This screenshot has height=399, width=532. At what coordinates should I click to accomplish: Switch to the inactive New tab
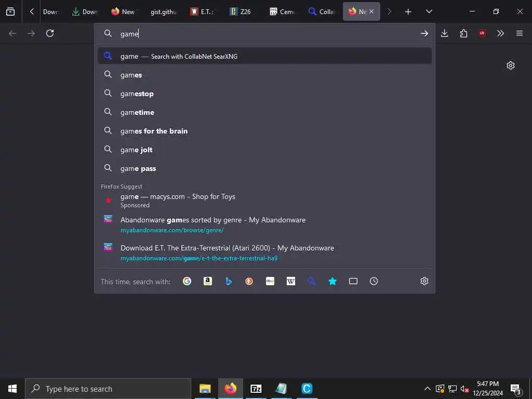click(123, 11)
